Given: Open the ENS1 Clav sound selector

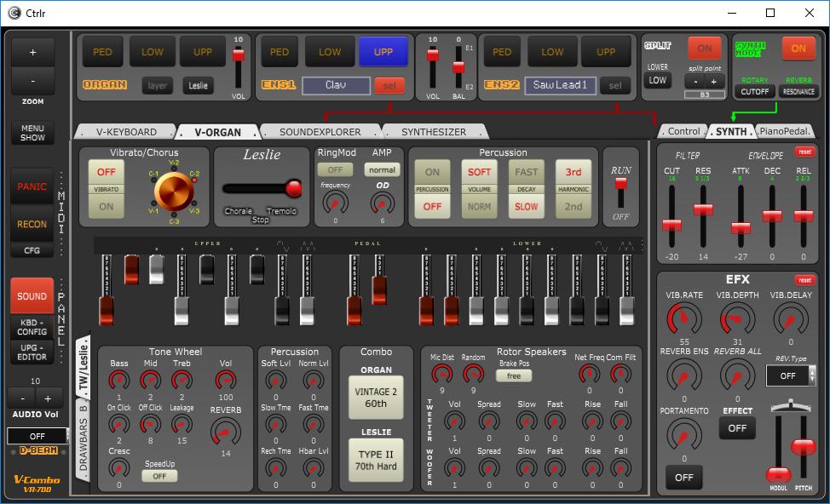Looking at the screenshot, I should pyautogui.click(x=336, y=85).
